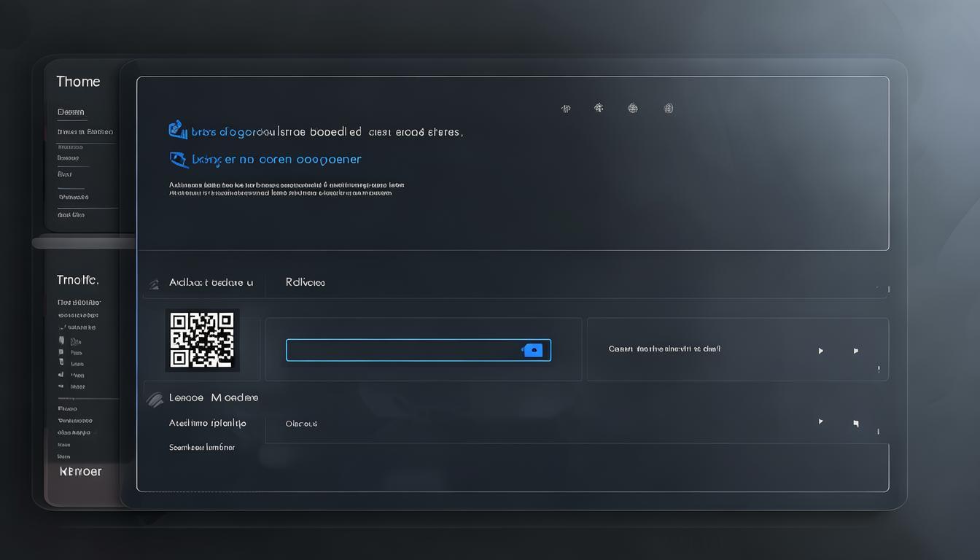Image resolution: width=980 pixels, height=560 pixels.
Task: Click the third round icon in the top icon row
Action: (x=633, y=109)
